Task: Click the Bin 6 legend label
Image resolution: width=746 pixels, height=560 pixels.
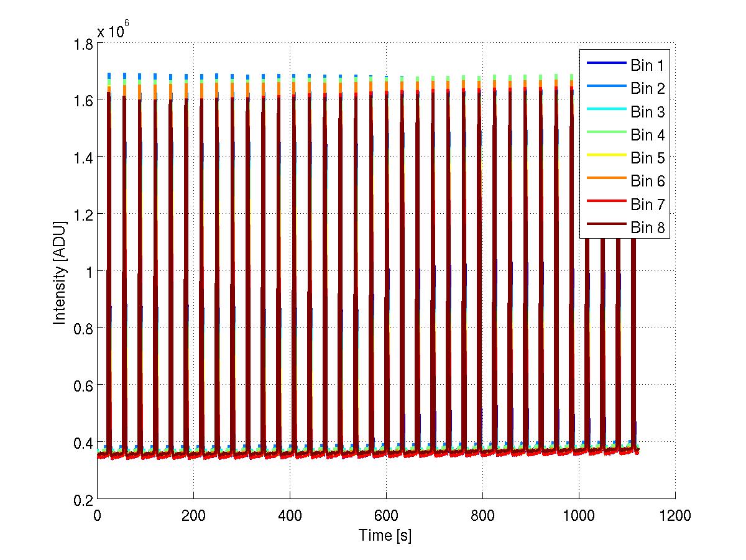Action: (x=648, y=181)
